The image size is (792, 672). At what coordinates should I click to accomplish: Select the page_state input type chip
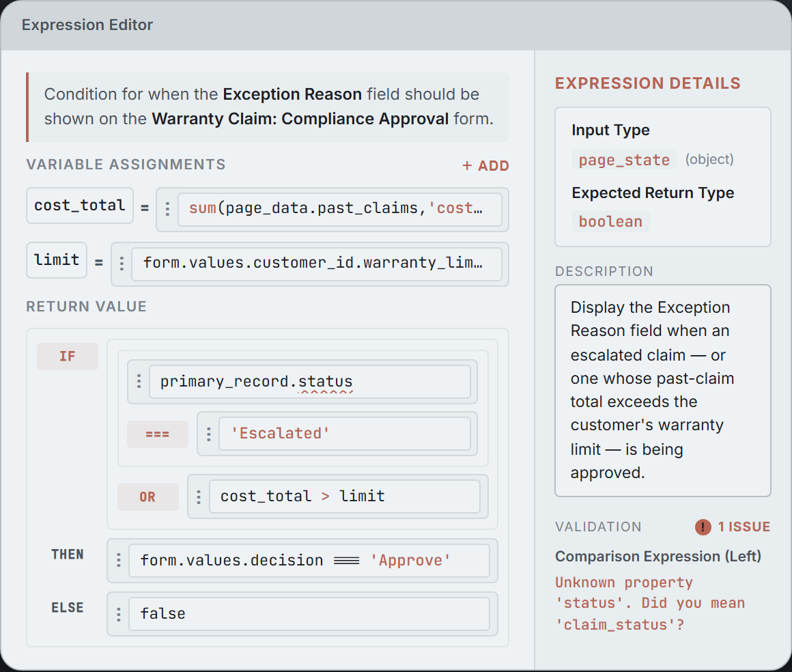[x=624, y=160]
